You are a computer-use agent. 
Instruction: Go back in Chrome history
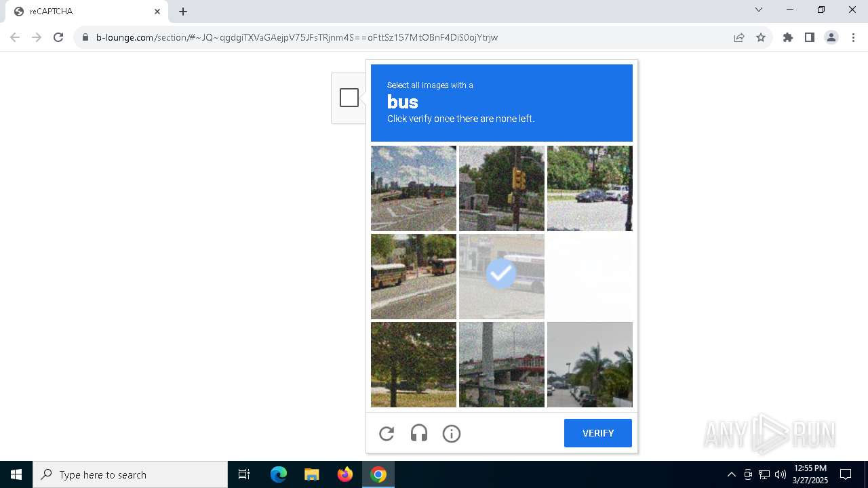(x=15, y=37)
